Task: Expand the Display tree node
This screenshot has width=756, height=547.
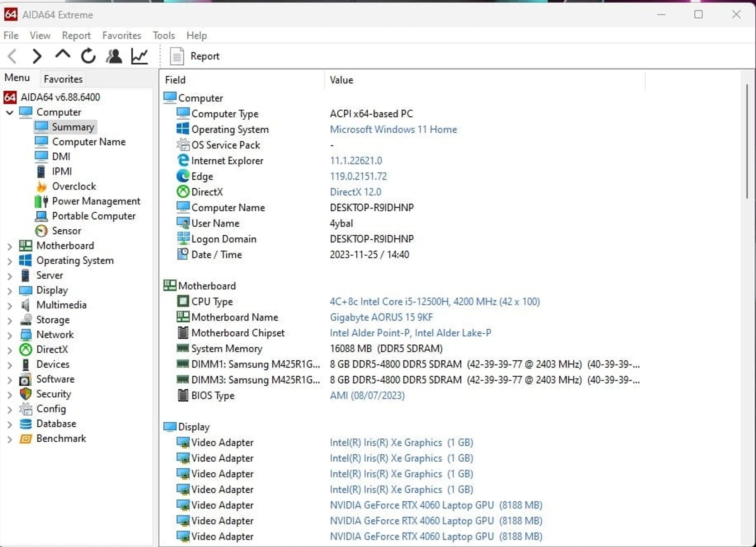Action: click(x=10, y=291)
